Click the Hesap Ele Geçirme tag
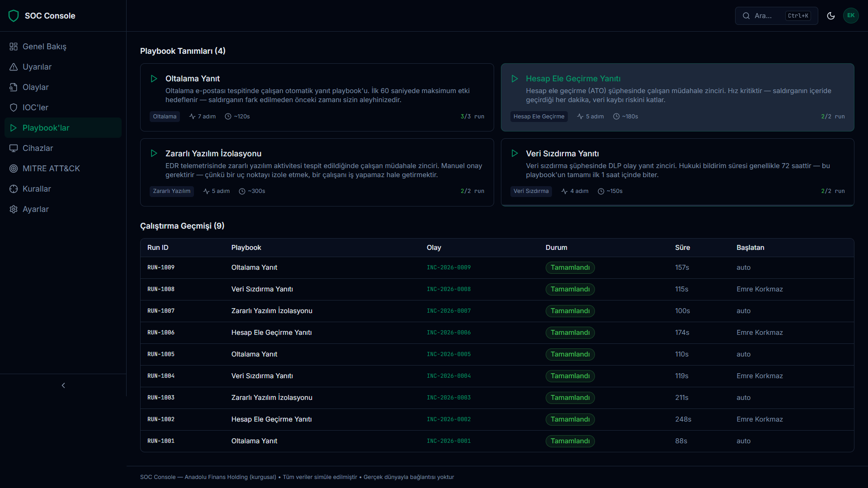Viewport: 868px width, 488px height. pyautogui.click(x=539, y=117)
